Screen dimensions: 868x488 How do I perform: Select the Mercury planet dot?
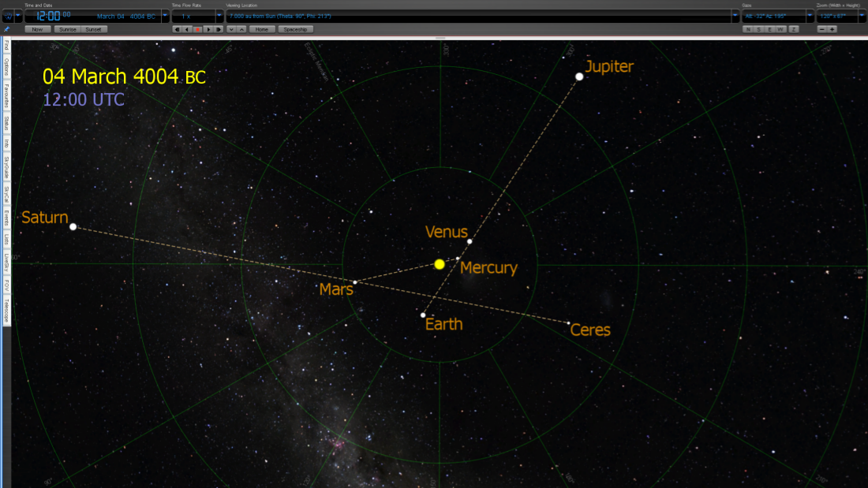pos(458,259)
